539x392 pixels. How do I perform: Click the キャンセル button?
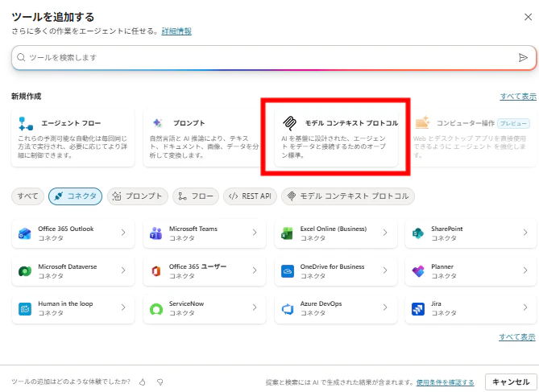511,382
